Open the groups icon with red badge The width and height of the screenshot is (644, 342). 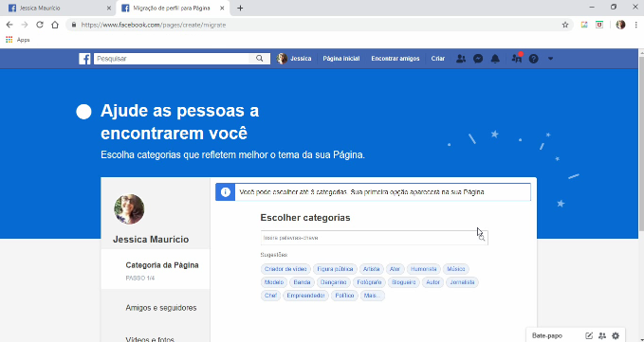(x=517, y=59)
